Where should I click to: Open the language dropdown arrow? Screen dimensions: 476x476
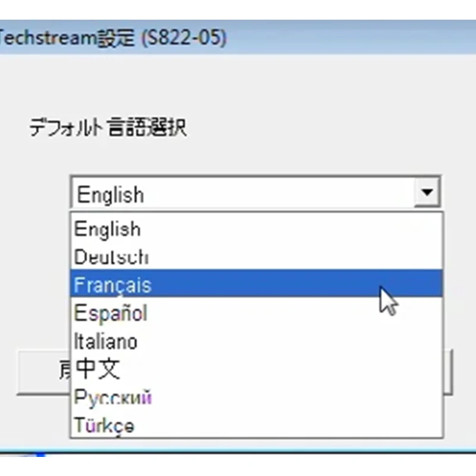click(x=427, y=192)
